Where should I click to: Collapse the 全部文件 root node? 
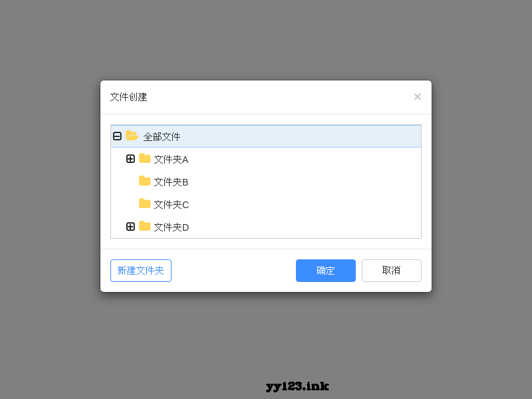point(118,136)
